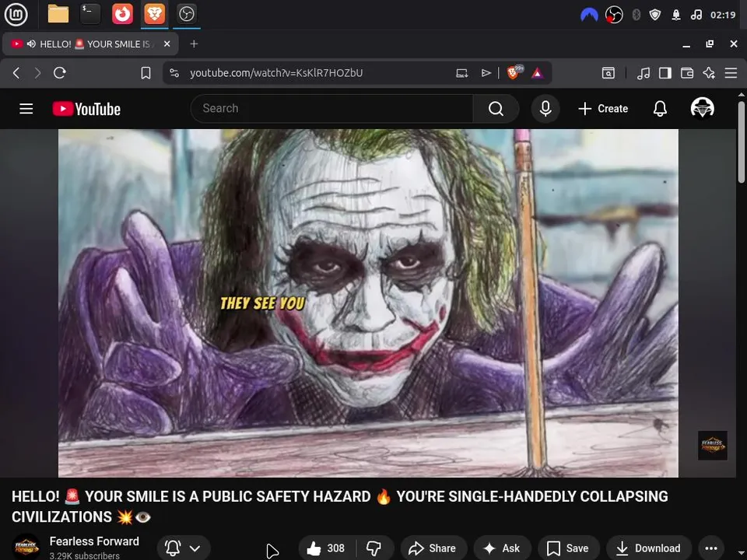Open the Files folder launcher in panel

(58, 14)
